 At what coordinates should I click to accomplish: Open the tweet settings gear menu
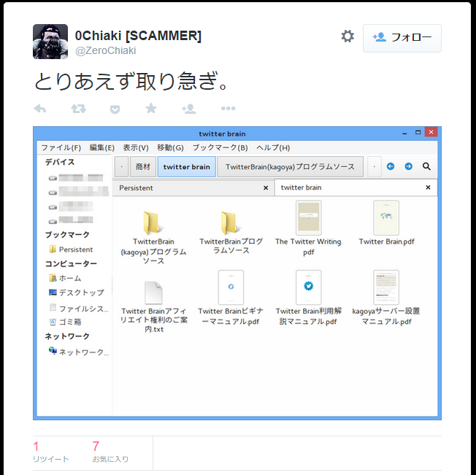tap(348, 36)
